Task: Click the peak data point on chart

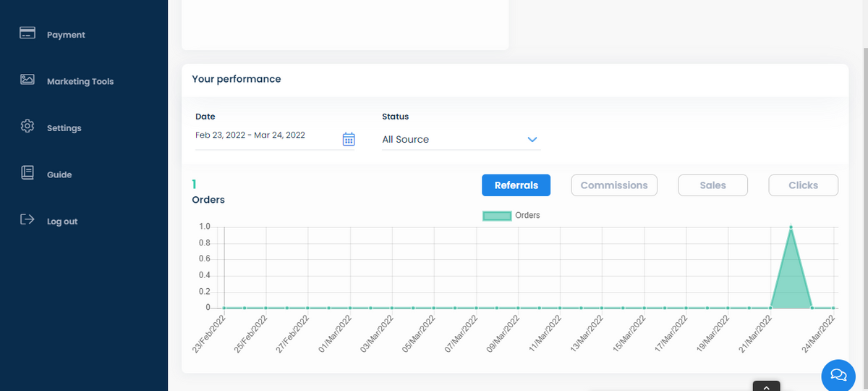Action: 791,227
